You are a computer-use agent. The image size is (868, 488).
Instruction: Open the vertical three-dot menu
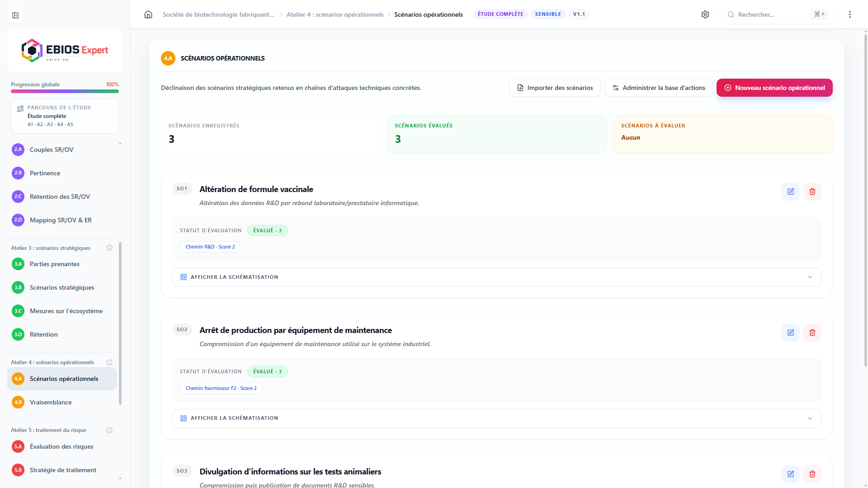click(850, 14)
